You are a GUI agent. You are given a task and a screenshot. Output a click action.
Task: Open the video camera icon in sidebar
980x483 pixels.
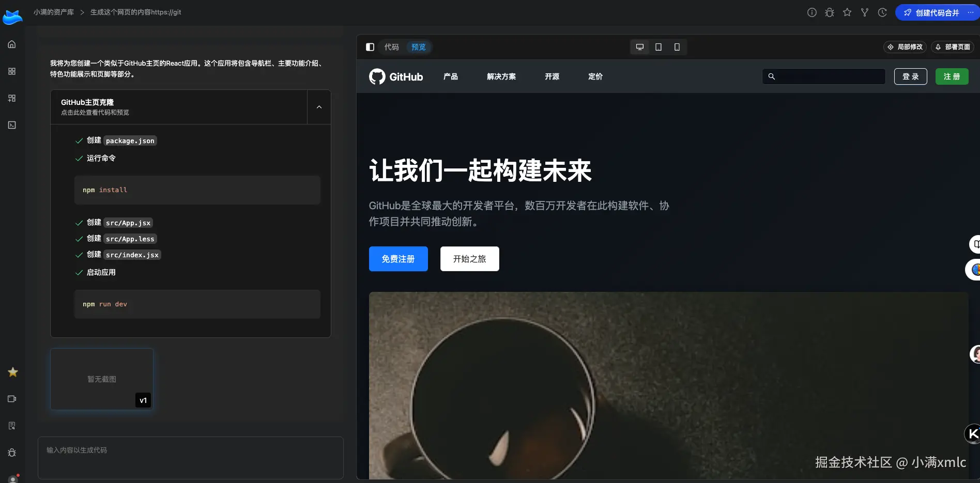[12, 399]
